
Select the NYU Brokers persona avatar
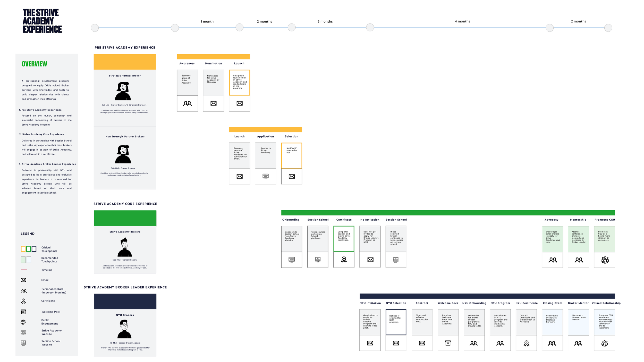(x=125, y=329)
